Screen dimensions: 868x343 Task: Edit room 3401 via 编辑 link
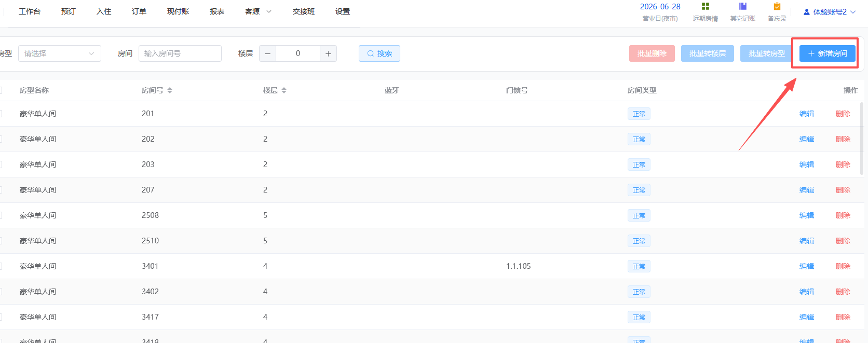pyautogui.click(x=807, y=266)
